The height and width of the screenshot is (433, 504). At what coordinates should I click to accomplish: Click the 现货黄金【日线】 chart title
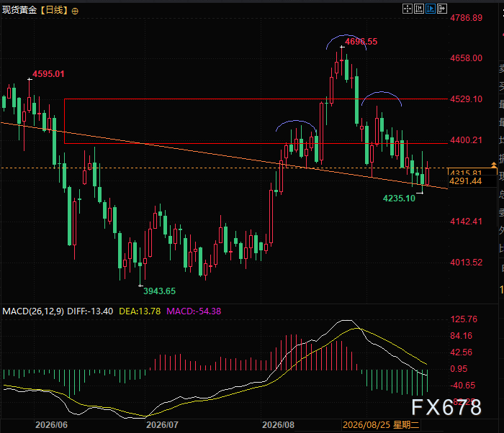36,10
